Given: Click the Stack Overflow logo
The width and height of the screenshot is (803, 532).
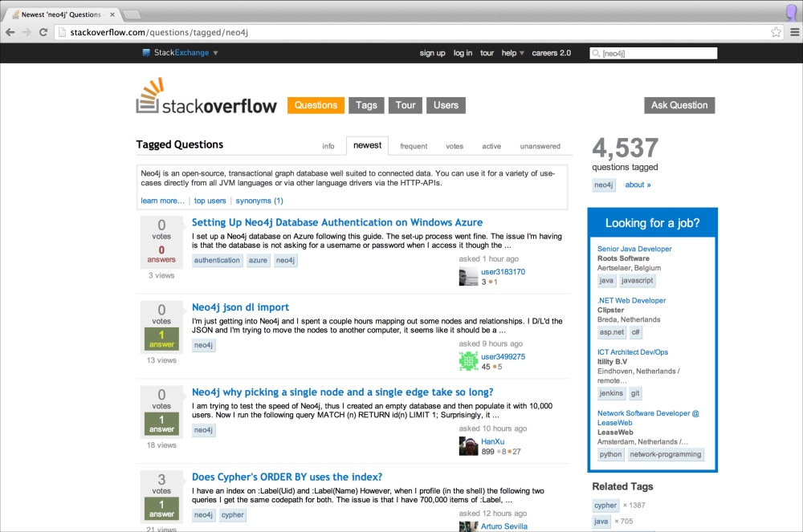Looking at the screenshot, I should coord(206,96).
